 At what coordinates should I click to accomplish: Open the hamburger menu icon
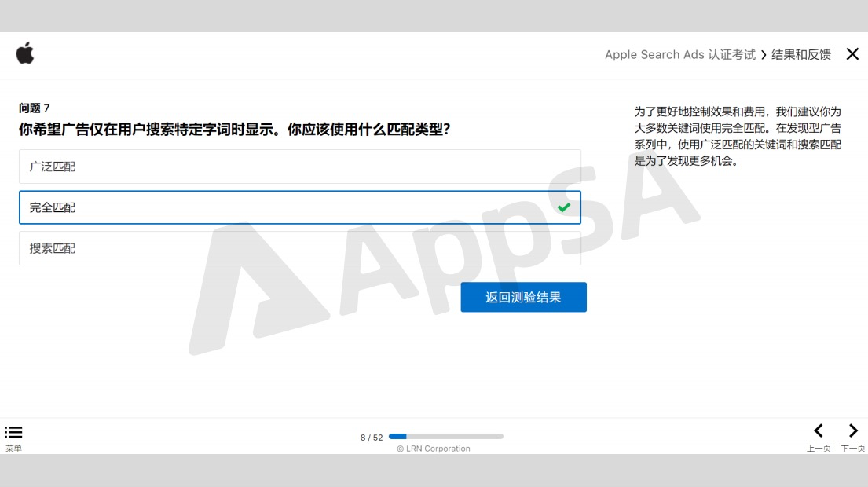coord(13,432)
